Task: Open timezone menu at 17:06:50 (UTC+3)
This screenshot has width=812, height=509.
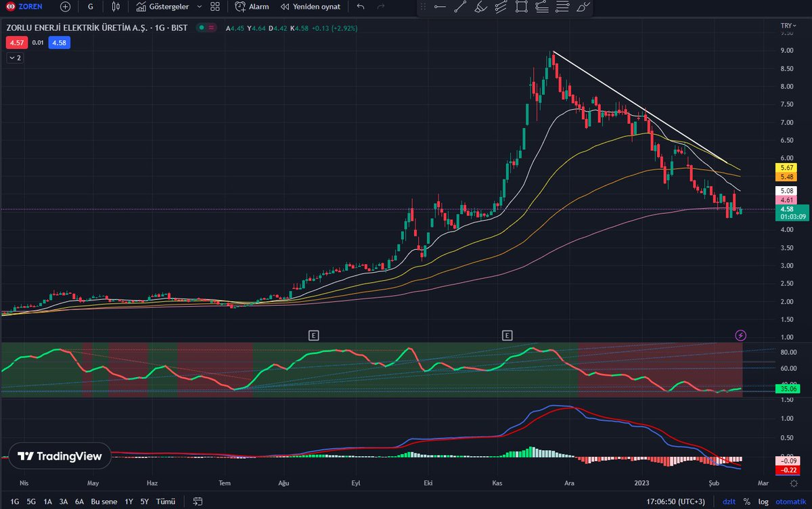Action: pos(677,502)
